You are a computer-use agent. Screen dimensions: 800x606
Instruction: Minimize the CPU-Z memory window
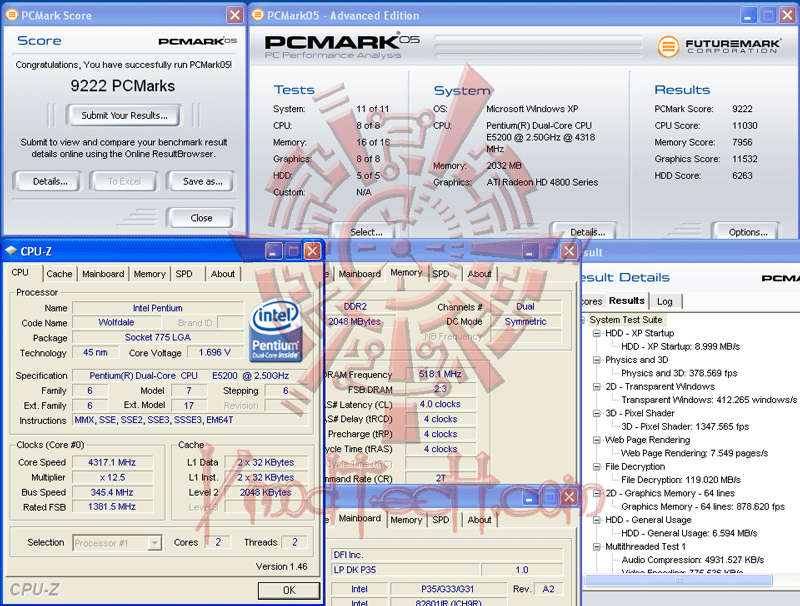pos(529,251)
